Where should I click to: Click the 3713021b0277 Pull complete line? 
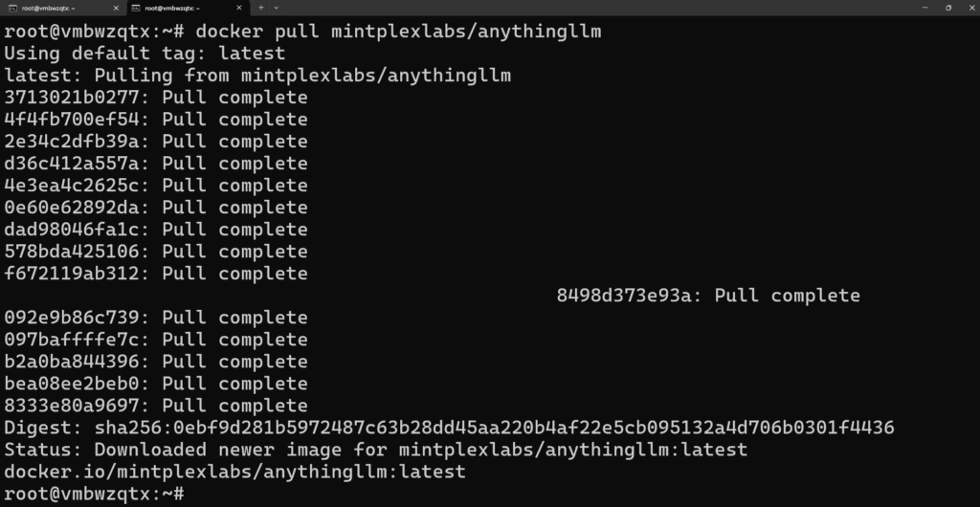point(156,98)
